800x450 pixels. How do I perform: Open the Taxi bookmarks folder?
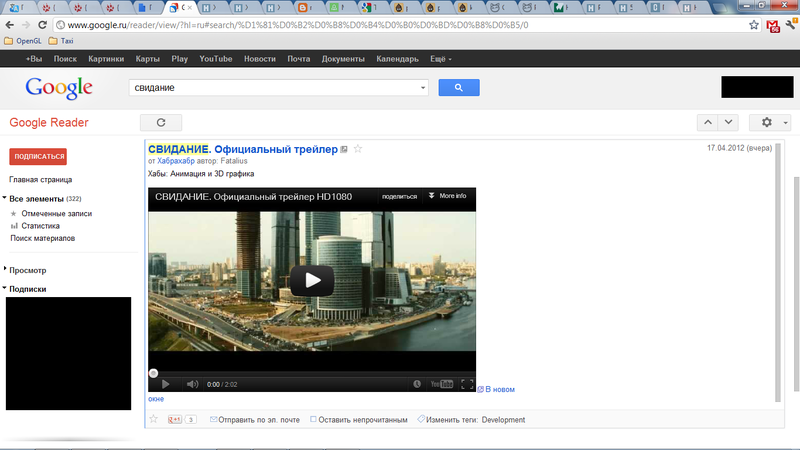pos(61,41)
